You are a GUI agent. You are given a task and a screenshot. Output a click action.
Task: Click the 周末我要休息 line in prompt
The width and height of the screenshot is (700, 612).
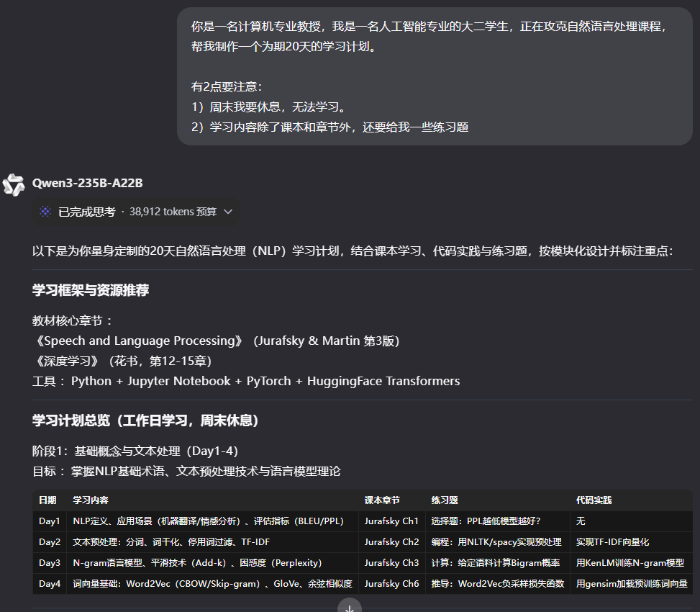270,107
